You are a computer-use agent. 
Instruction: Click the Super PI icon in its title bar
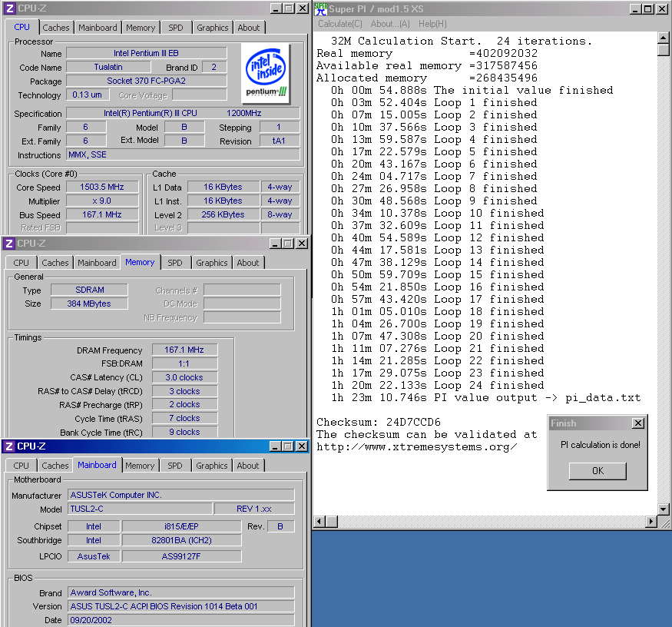coord(320,8)
